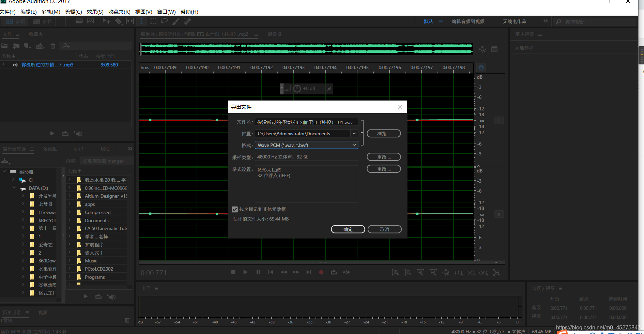Click the waveform overview navigator

(307, 49)
